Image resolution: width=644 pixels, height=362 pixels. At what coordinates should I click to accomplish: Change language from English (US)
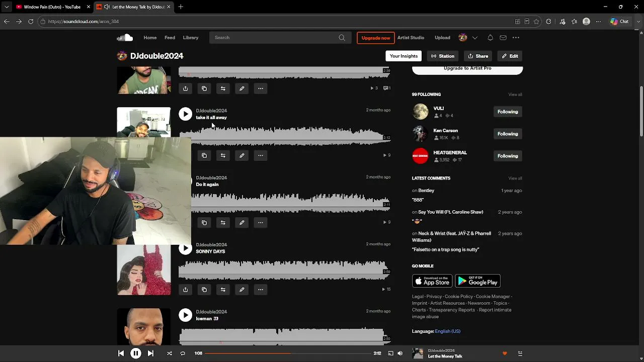coord(447,331)
